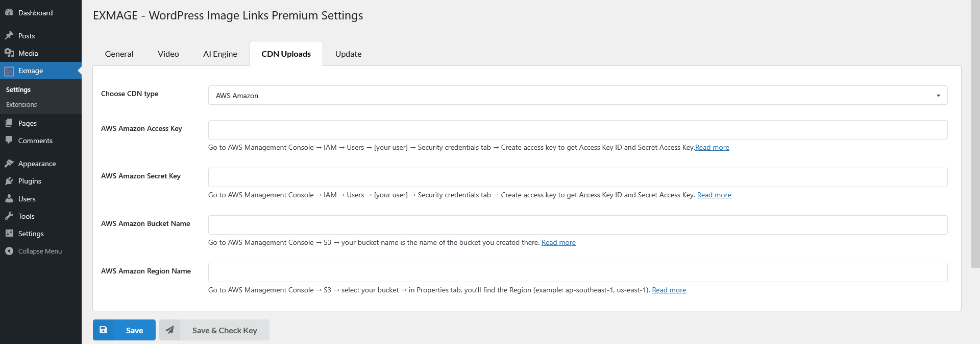Image resolution: width=980 pixels, height=344 pixels.
Task: Open Posts from the sidebar
Action: pos(41,36)
